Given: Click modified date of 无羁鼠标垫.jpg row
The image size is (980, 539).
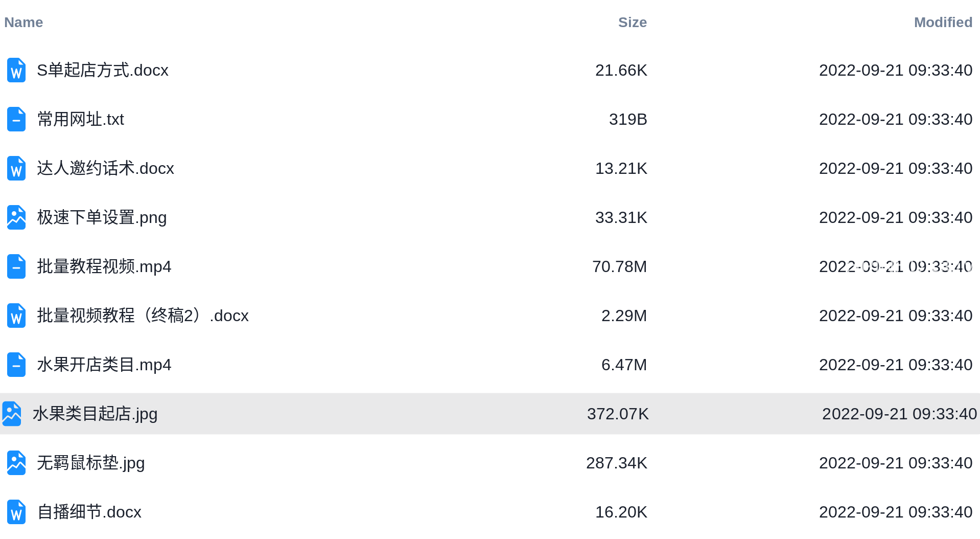Looking at the screenshot, I should [896, 463].
